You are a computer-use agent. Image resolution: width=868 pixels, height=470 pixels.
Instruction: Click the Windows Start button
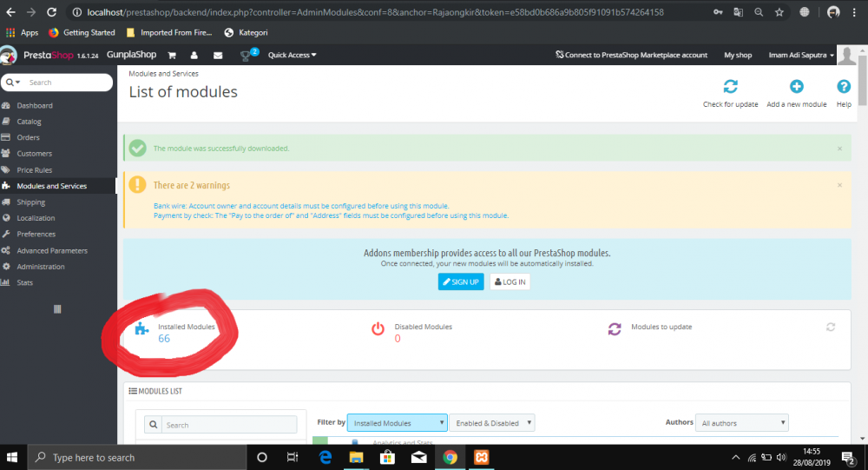[11, 457]
